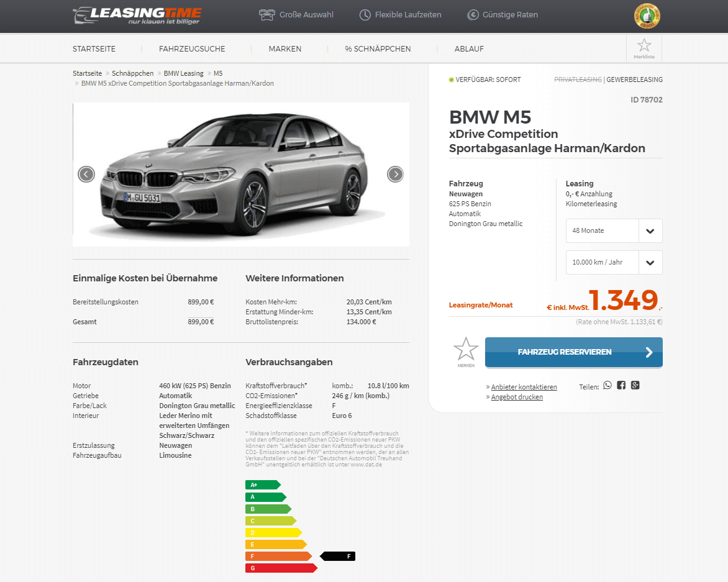Click the Große Auswahl car icon
The image size is (728, 582).
coord(267,15)
